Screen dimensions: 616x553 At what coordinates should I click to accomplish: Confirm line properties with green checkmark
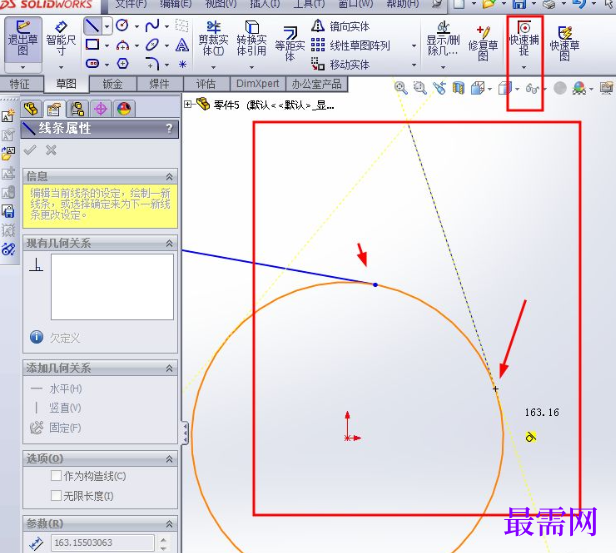pos(30,150)
